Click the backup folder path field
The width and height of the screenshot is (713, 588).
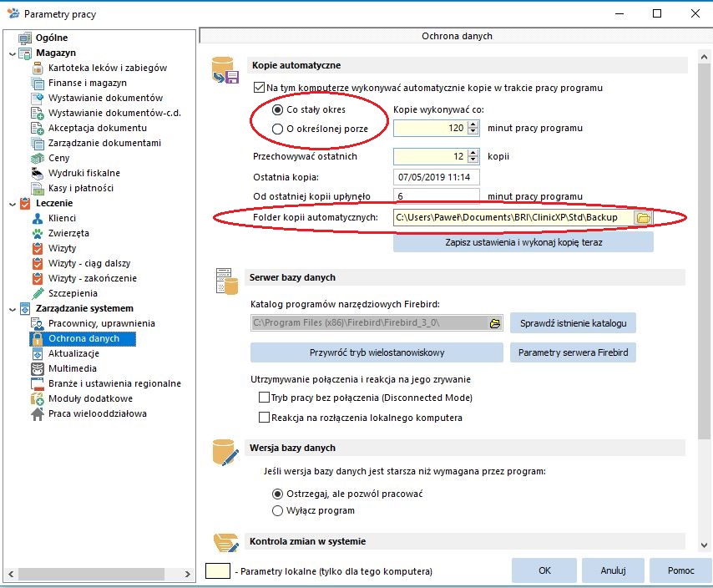(x=513, y=218)
